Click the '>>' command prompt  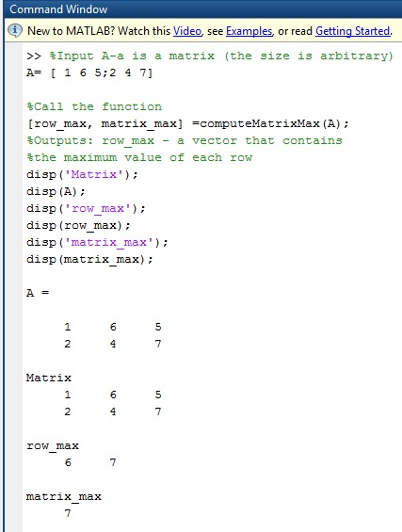[34, 56]
